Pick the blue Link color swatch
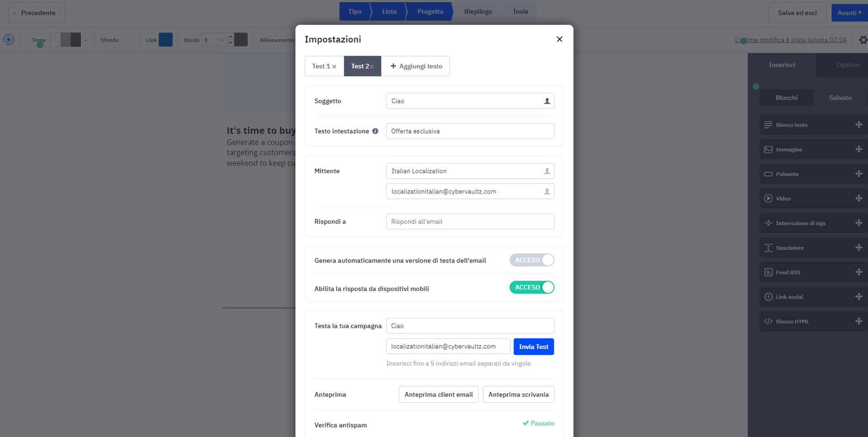 coord(165,40)
